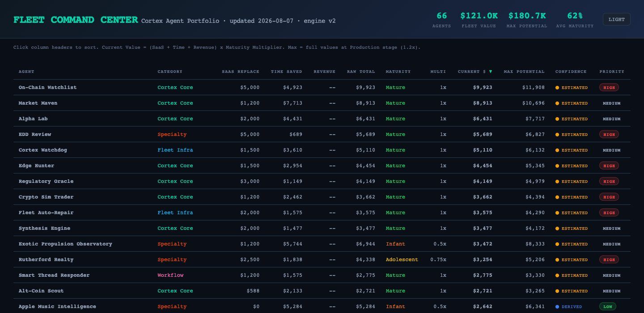Sort by Time Saved column header
The image size is (644, 313).
[286, 72]
